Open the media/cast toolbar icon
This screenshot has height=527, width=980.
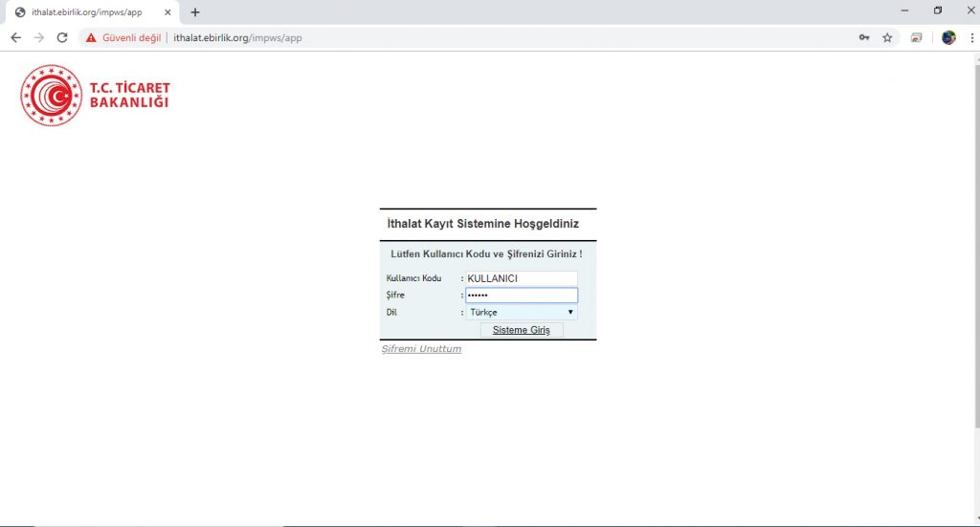(917, 38)
